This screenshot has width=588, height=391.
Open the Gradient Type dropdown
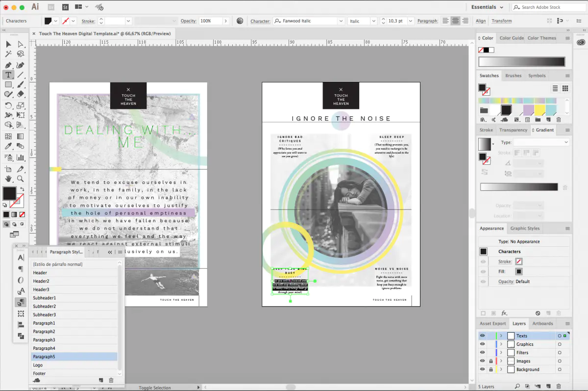541,142
